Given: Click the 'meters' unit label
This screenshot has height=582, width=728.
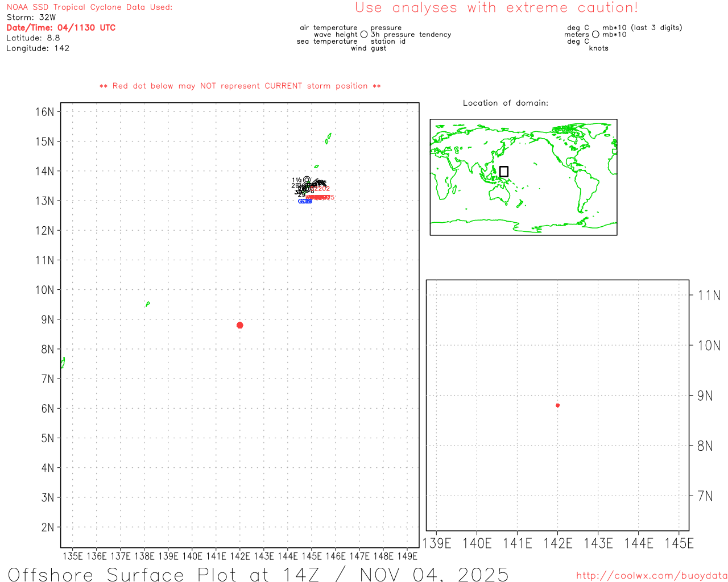Looking at the screenshot, I should [577, 35].
